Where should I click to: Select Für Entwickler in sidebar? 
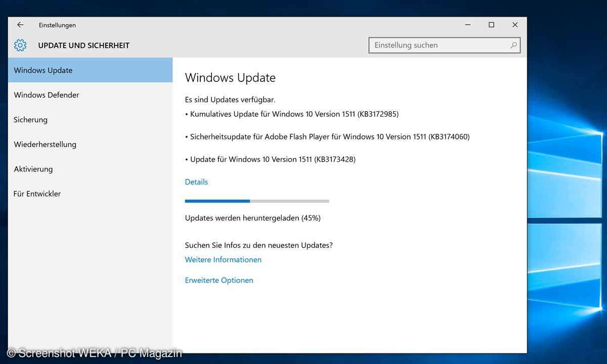click(90, 194)
